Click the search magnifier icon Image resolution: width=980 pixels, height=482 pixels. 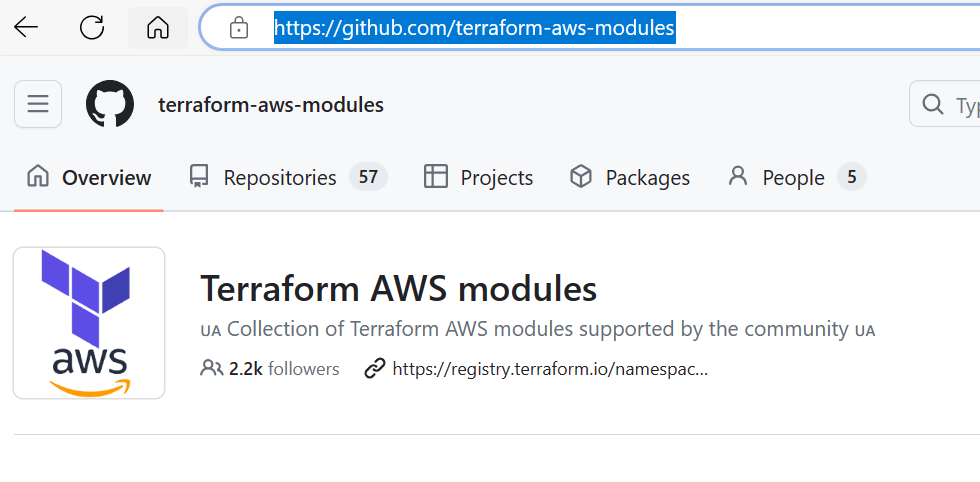[x=932, y=104]
